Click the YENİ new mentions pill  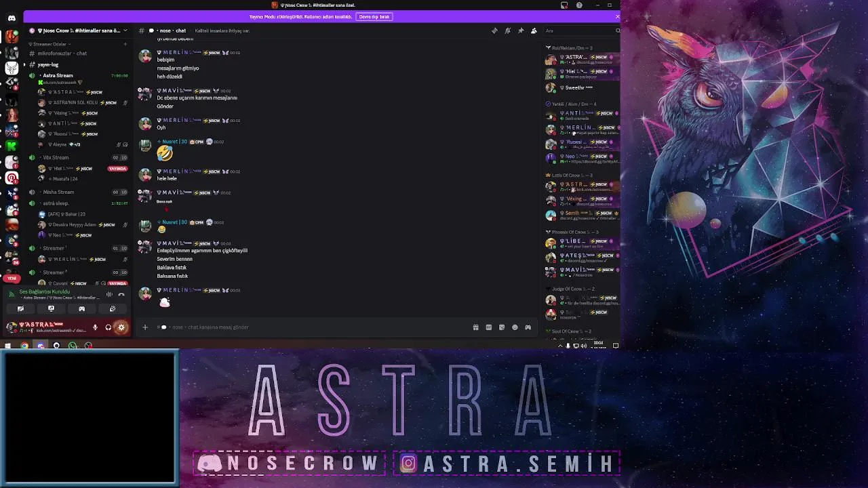click(x=12, y=279)
